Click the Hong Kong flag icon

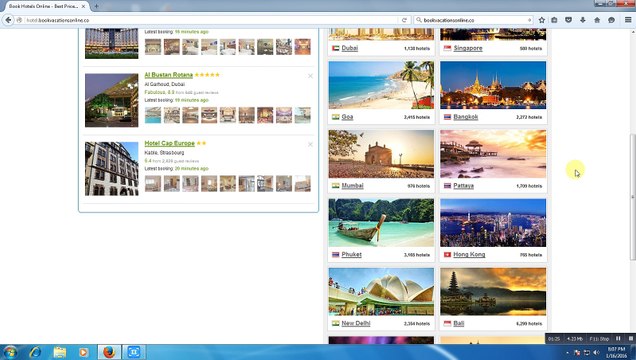coord(447,255)
